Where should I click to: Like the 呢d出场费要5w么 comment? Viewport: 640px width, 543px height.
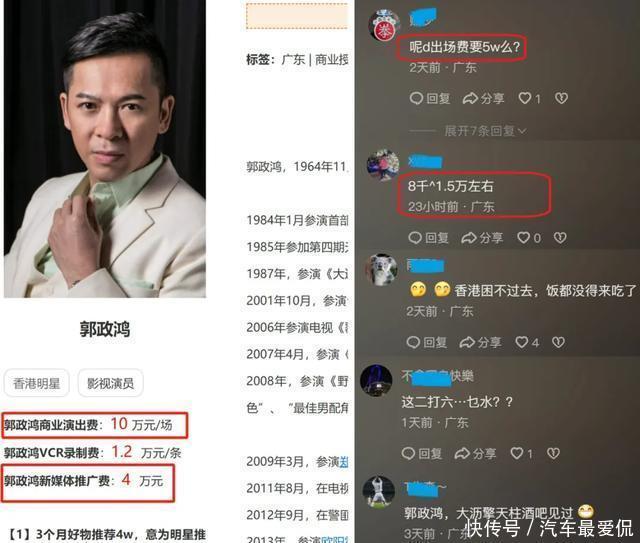(x=529, y=98)
